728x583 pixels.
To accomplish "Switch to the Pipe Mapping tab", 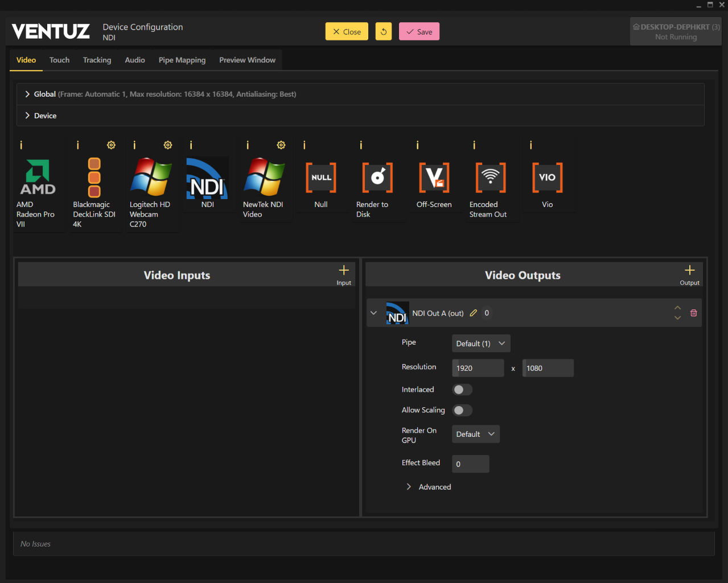I will [x=182, y=60].
